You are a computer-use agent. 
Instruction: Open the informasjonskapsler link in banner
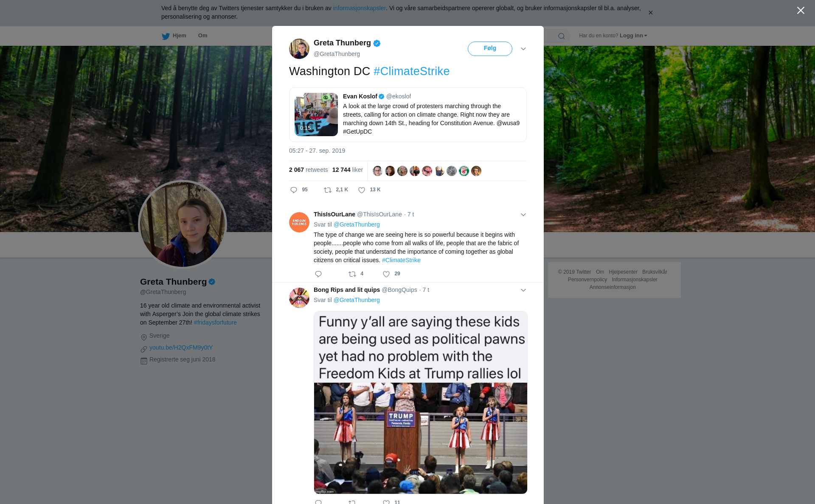click(359, 8)
